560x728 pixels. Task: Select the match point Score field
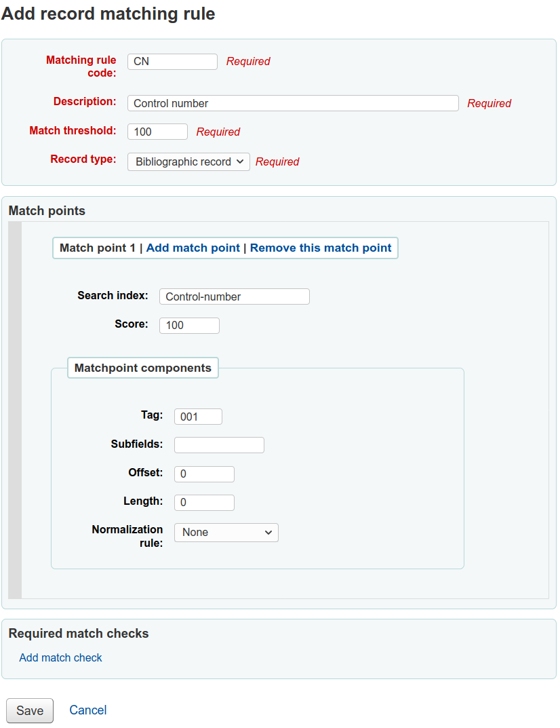[x=189, y=326]
